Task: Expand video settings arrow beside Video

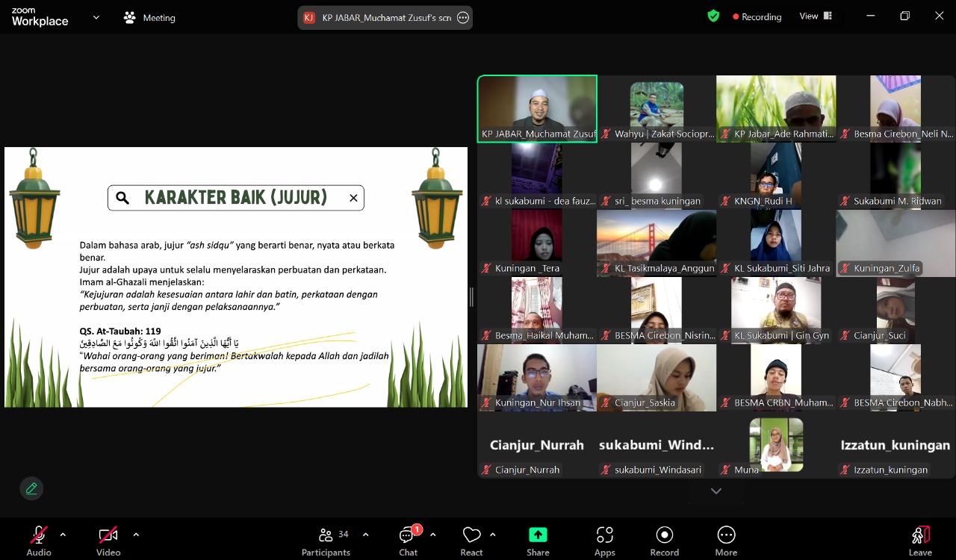Action: click(136, 535)
